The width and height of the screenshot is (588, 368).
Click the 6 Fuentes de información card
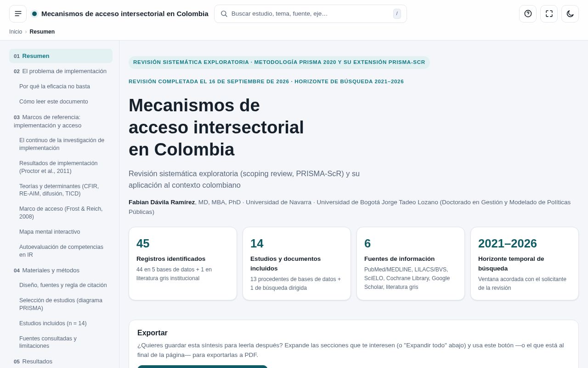click(x=411, y=264)
